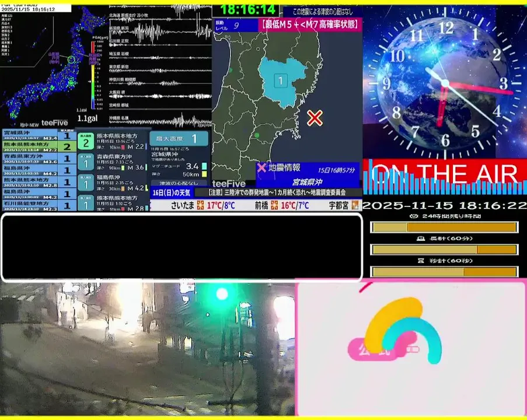Select the 熊本県熊本地方 M2.8 list row

pyautogui.click(x=39, y=182)
